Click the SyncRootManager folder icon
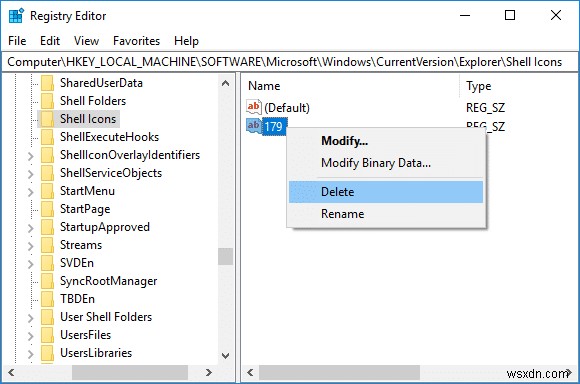The image size is (580, 384). (x=48, y=281)
